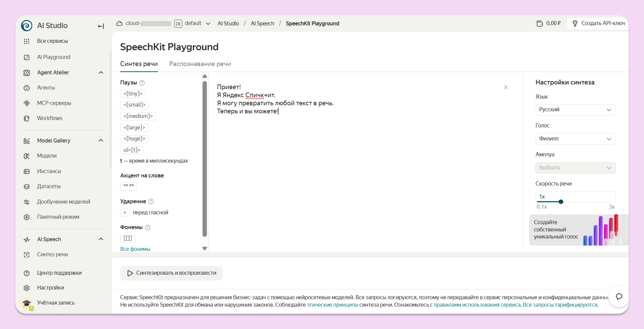Select SpeechKit Playground breadcrumb item
Viewport: 644px width, 329px height.
coord(312,23)
